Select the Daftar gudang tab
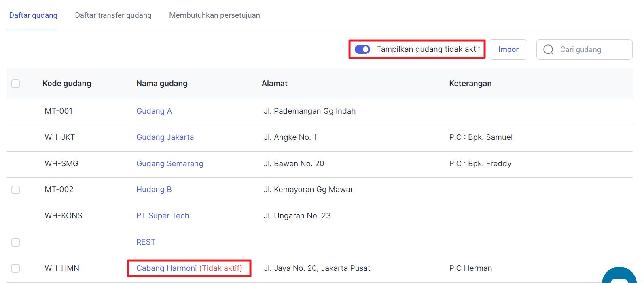The image size is (644, 283). (x=33, y=15)
